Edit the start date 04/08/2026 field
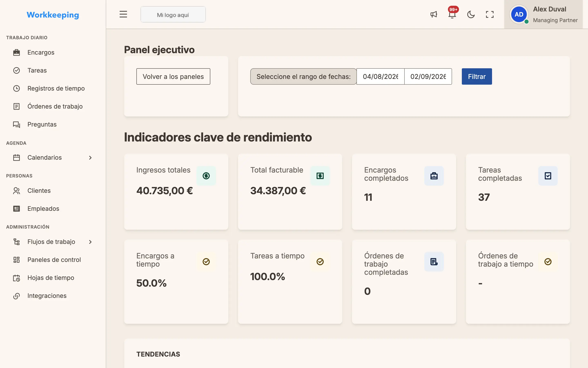The image size is (588, 368). (381, 76)
